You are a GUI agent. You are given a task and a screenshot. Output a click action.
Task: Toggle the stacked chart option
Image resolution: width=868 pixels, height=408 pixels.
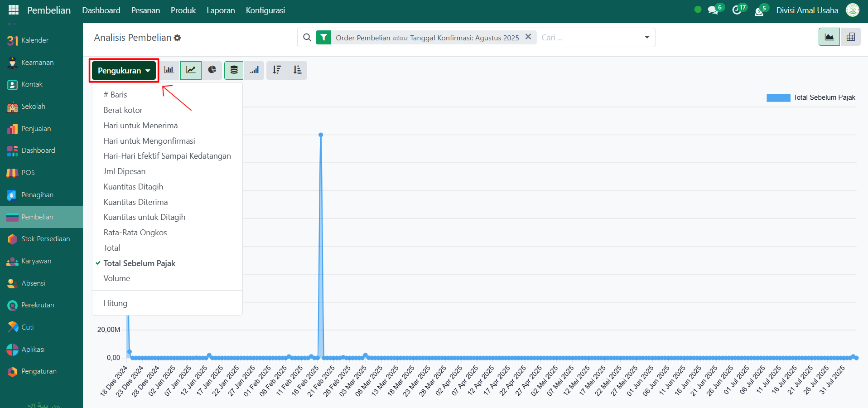234,70
